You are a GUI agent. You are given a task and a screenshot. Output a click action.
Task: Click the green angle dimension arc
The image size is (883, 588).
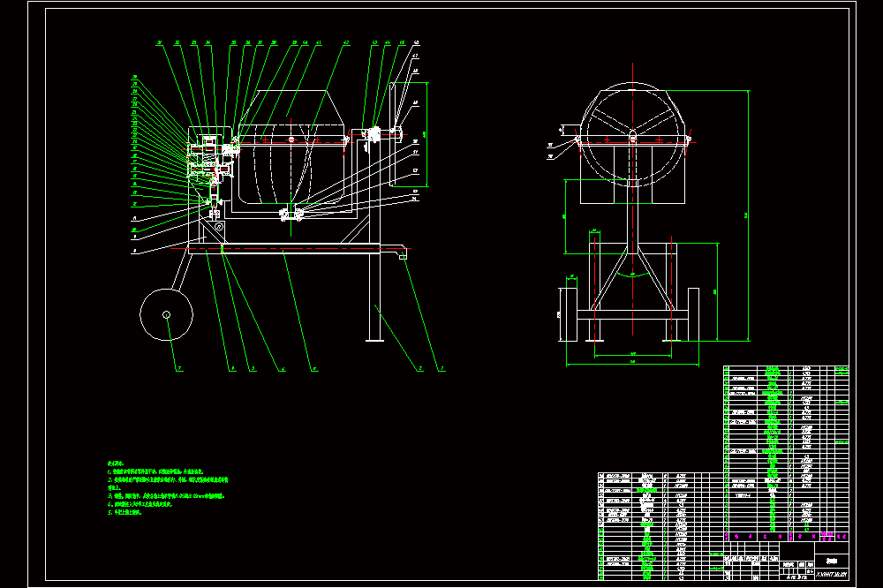tap(632, 275)
